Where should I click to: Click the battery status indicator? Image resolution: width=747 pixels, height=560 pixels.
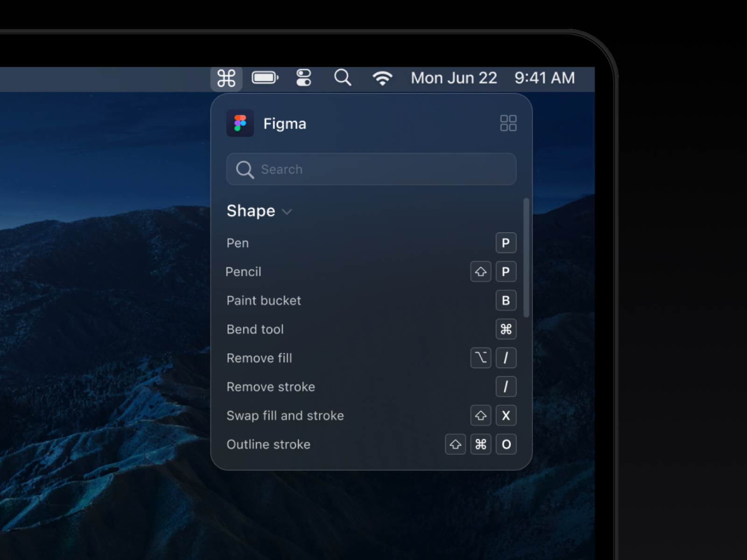coord(265,77)
